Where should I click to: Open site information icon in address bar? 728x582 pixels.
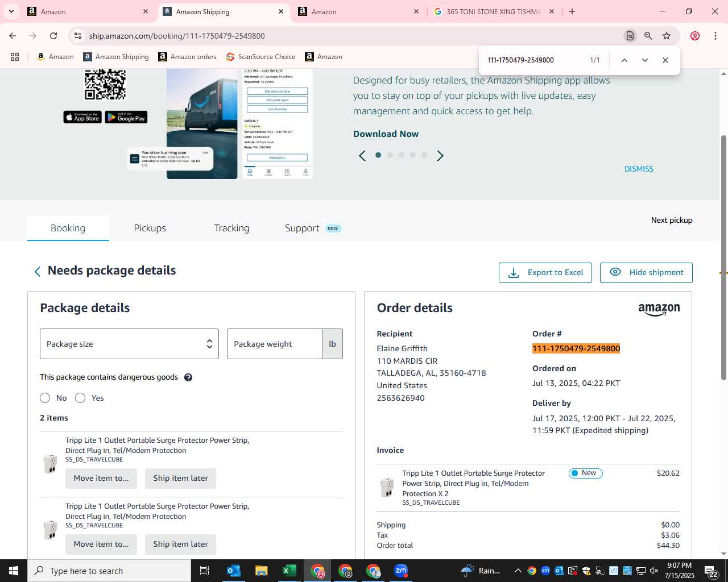[x=78, y=36]
